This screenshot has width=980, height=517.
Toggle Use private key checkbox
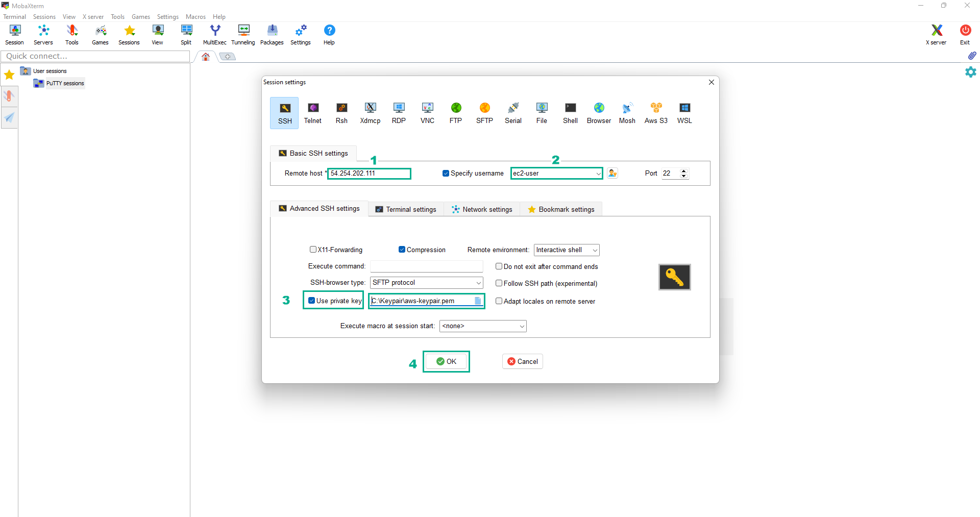(x=311, y=301)
